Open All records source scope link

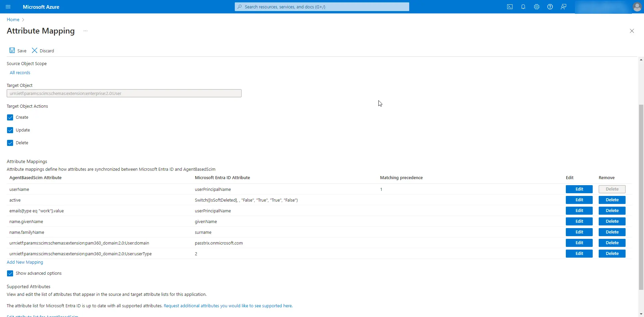point(20,72)
